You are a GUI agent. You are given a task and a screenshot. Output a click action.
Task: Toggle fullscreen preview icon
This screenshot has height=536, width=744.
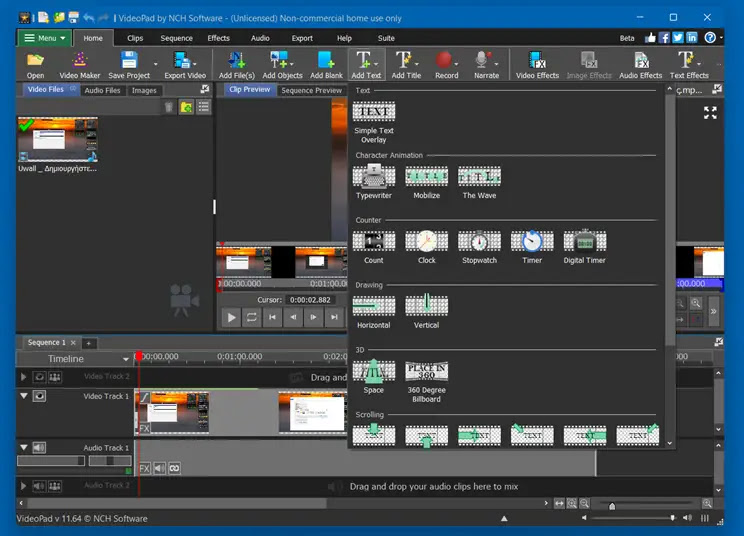pos(710,113)
